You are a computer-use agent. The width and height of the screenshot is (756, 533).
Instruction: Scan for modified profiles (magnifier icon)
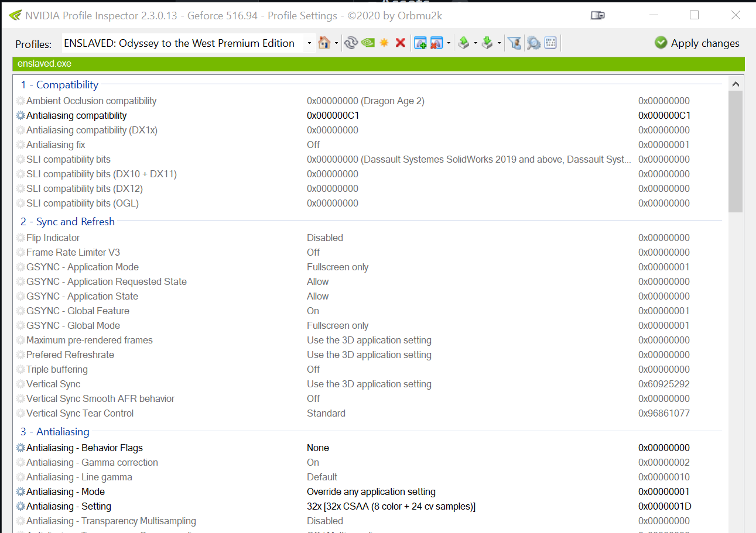click(533, 43)
